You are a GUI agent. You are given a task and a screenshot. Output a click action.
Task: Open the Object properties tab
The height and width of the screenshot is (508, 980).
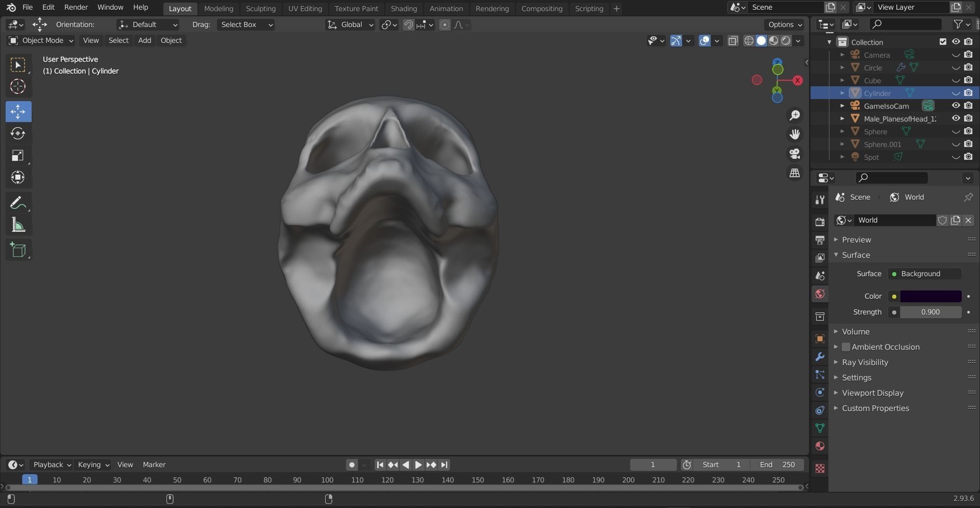[820, 339]
